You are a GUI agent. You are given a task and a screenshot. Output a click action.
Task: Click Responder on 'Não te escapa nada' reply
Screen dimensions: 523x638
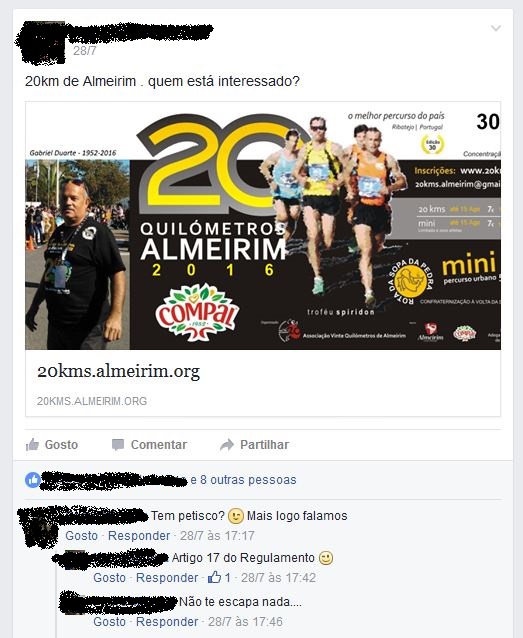pos(167,621)
